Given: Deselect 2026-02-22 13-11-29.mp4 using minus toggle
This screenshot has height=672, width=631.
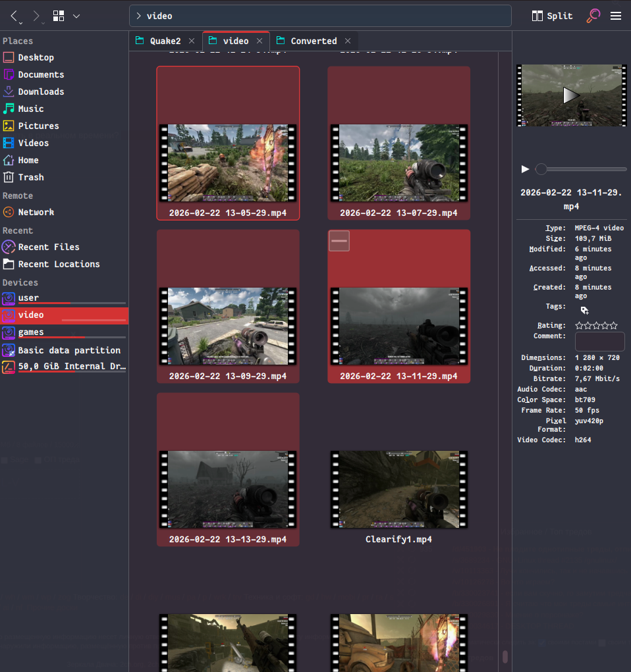Looking at the screenshot, I should pos(339,241).
